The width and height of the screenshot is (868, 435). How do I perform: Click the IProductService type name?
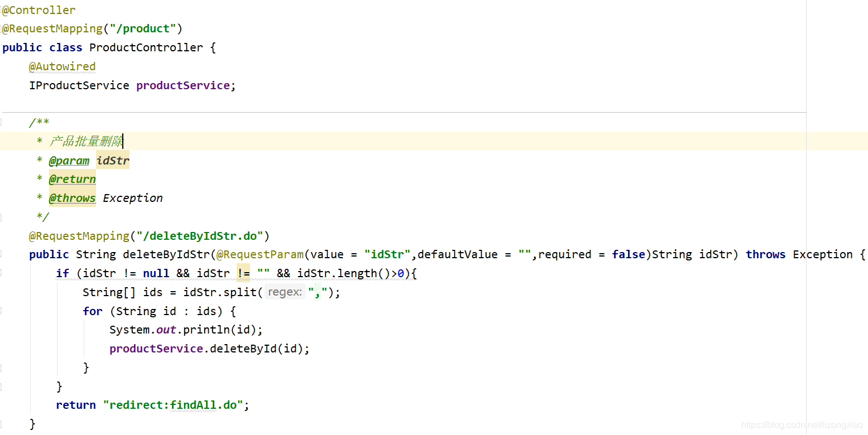(79, 85)
